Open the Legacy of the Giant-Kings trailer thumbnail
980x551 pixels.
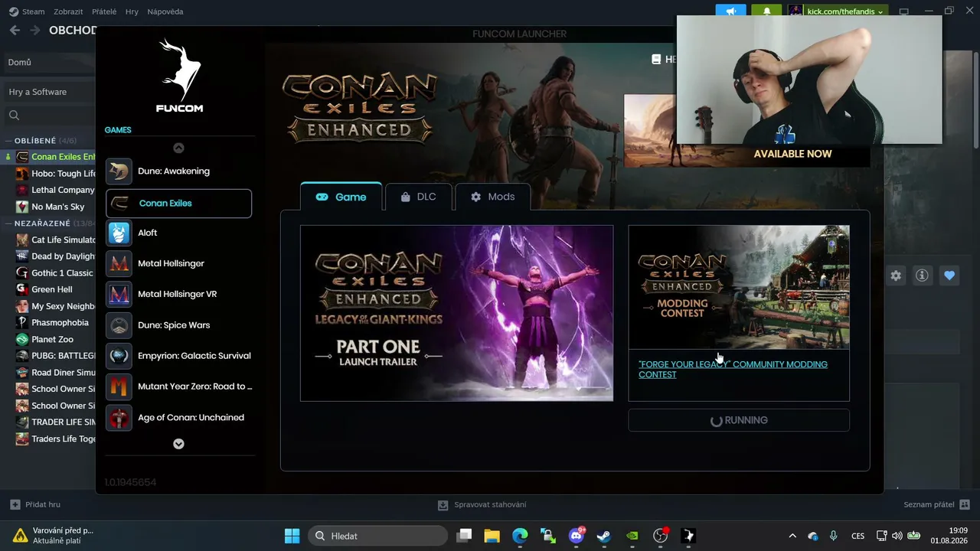(x=456, y=313)
